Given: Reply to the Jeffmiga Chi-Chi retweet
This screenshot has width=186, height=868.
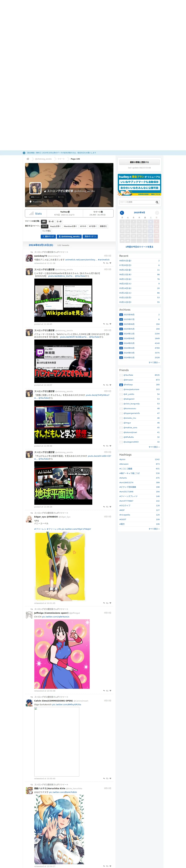Looking at the screenshot, I should (104, 691).
